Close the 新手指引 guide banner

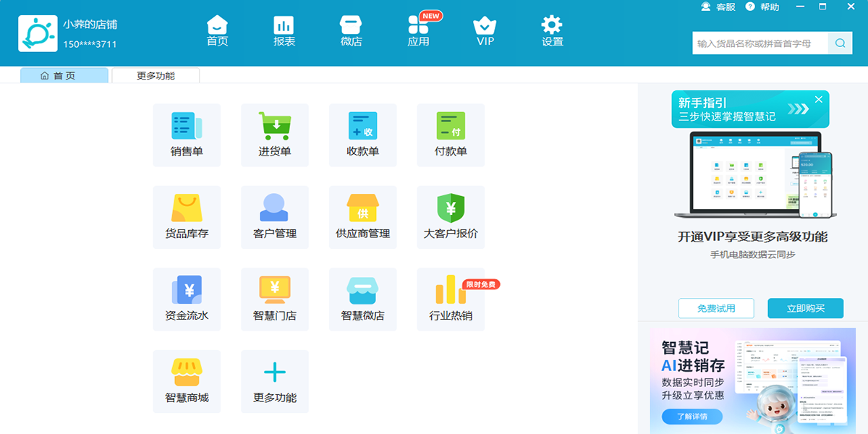pos(819,100)
